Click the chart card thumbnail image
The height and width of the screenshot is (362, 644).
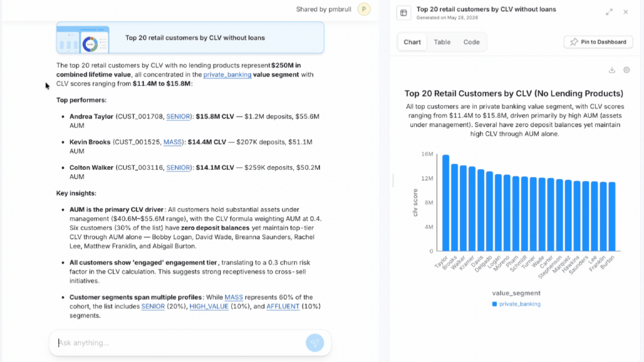pos(83,40)
